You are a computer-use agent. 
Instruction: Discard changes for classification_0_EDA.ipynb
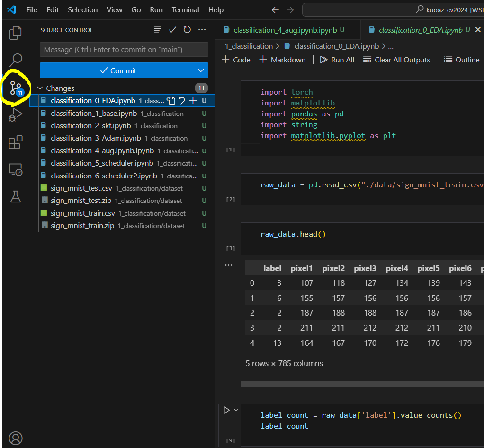(x=182, y=100)
